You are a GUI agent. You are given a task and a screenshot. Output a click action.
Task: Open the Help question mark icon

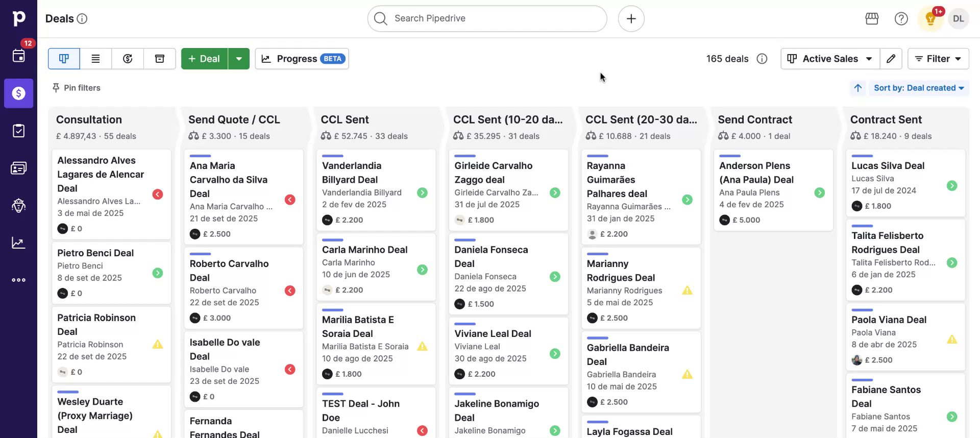[x=901, y=19]
